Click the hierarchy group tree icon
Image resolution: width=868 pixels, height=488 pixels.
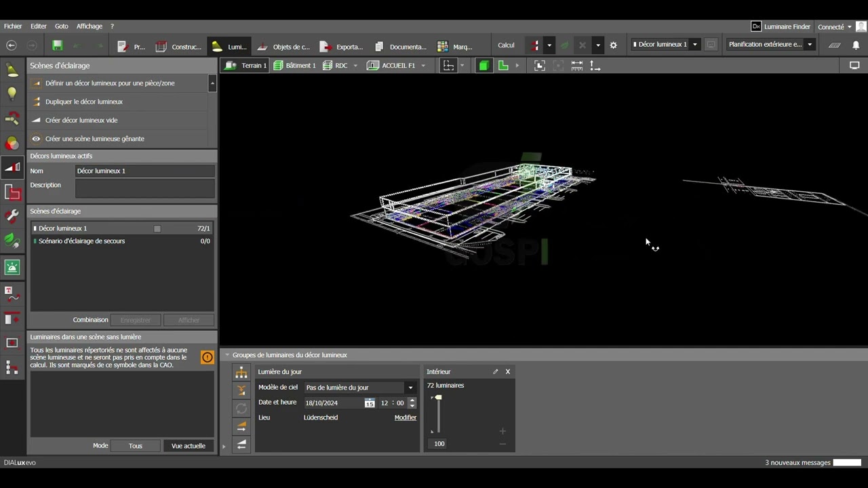coord(241,373)
